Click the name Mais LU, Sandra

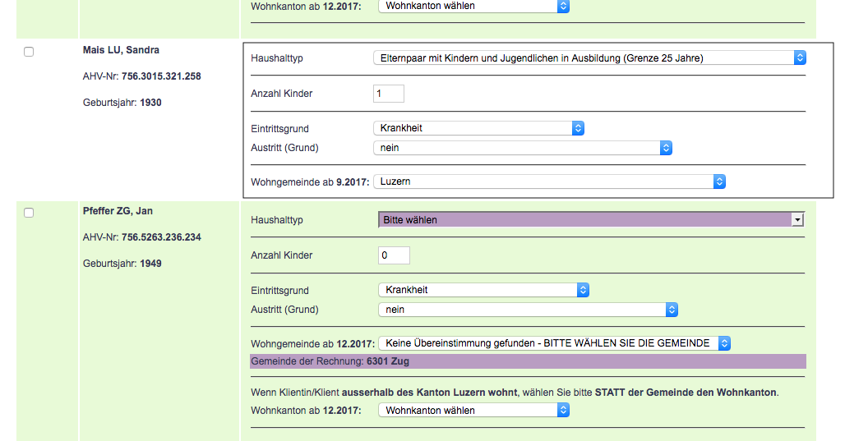[121, 50]
